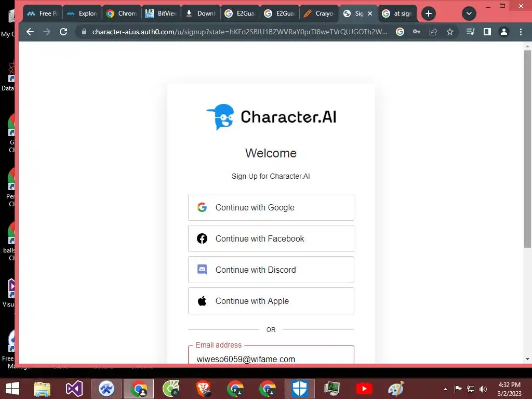This screenshot has width=532, height=399.
Task: Switch to Explore tab
Action: coord(83,14)
